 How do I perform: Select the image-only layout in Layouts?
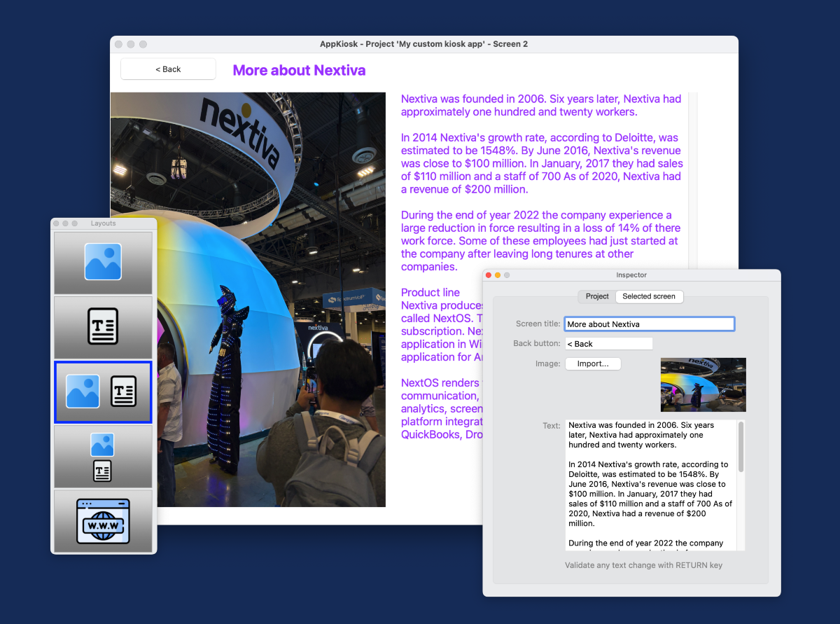tap(104, 263)
